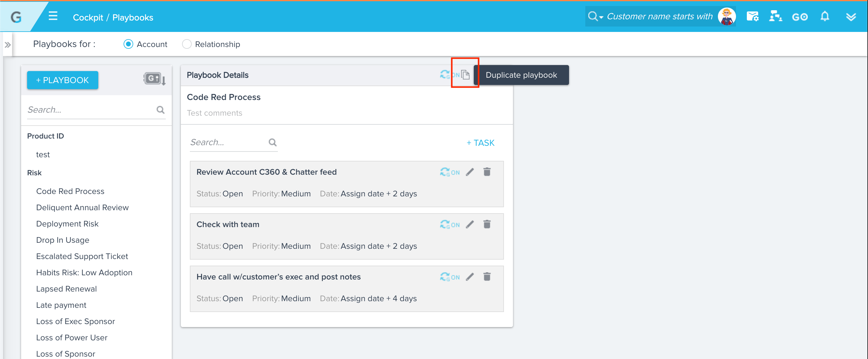Expand the search filter dropdown arrow

click(601, 17)
